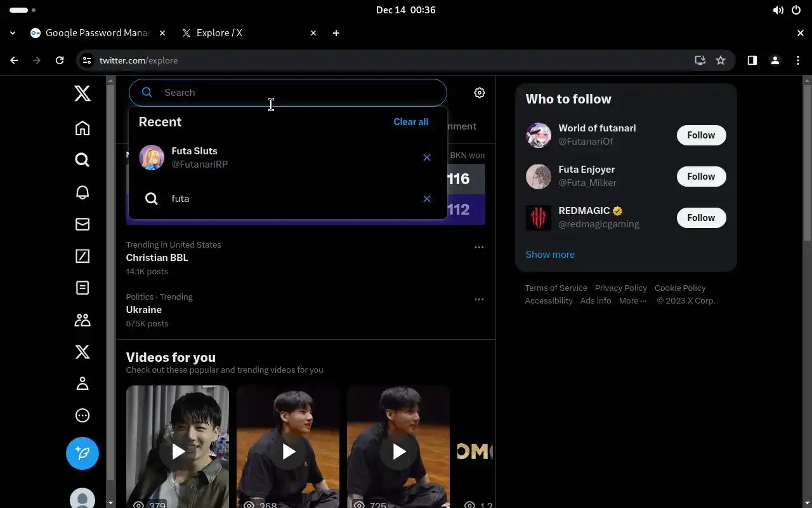The image size is (812, 508).
Task: Go to Home via house icon
Action: point(82,128)
